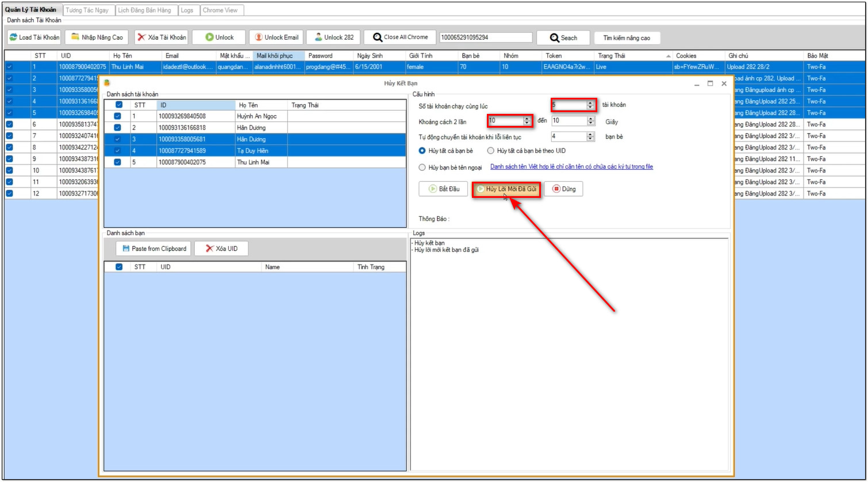
Task: Close the Hủy Kết Bạn dialog
Action: pos(724,83)
